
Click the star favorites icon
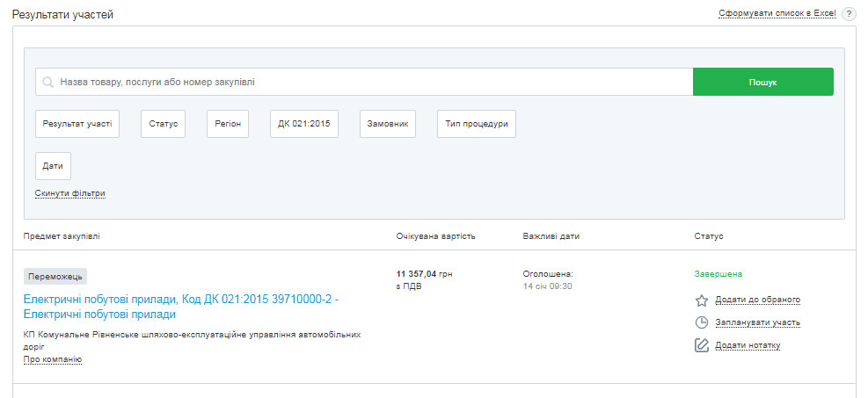[702, 300]
